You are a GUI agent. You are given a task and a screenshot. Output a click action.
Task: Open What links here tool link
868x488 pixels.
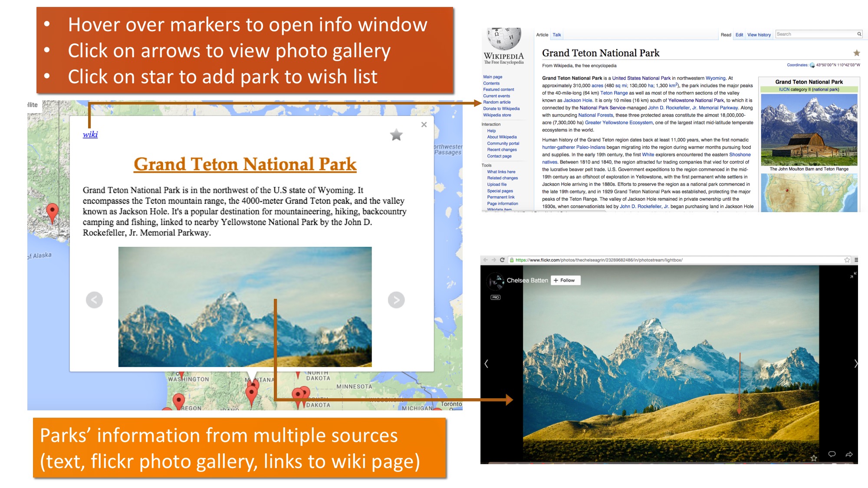point(501,172)
